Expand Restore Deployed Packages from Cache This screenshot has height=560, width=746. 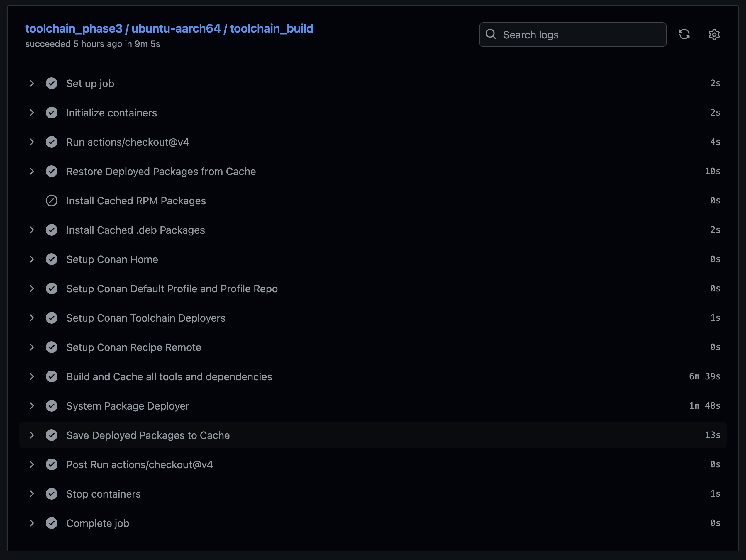point(31,171)
